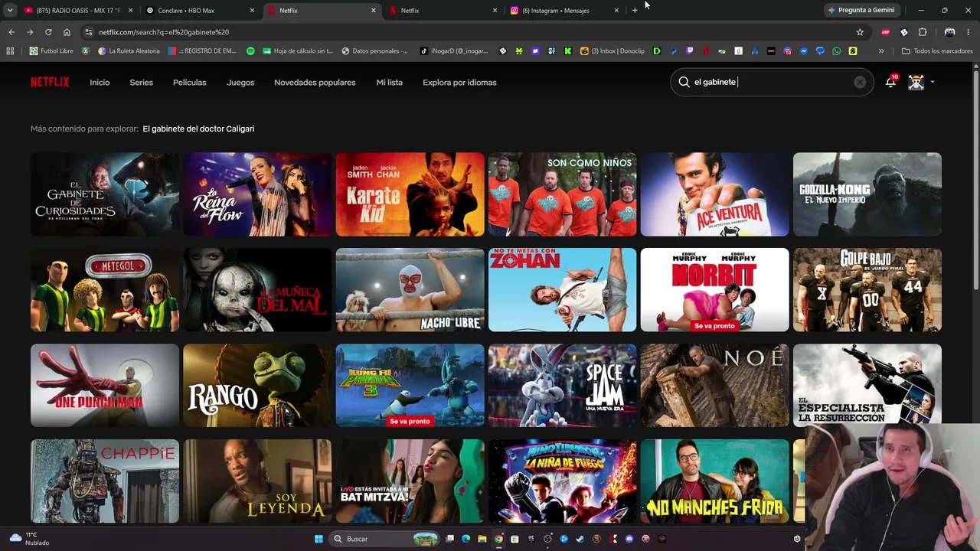Open the Noé thumbnail
Screen dimensions: 980x551
(x=714, y=386)
